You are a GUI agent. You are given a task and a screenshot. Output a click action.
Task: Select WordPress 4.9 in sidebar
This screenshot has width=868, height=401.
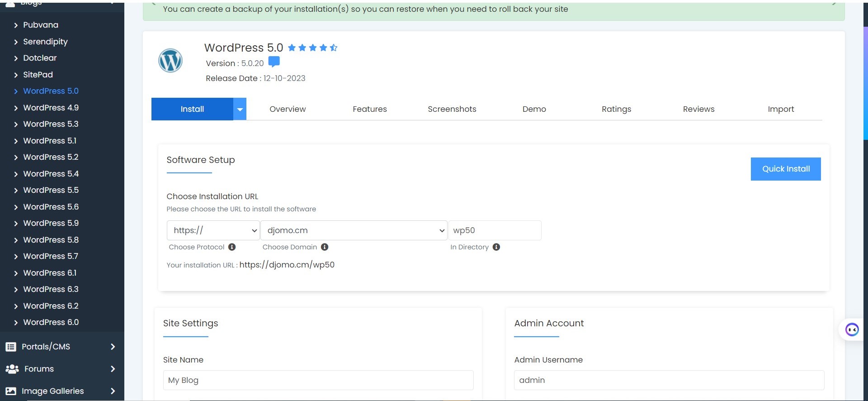[x=51, y=108]
